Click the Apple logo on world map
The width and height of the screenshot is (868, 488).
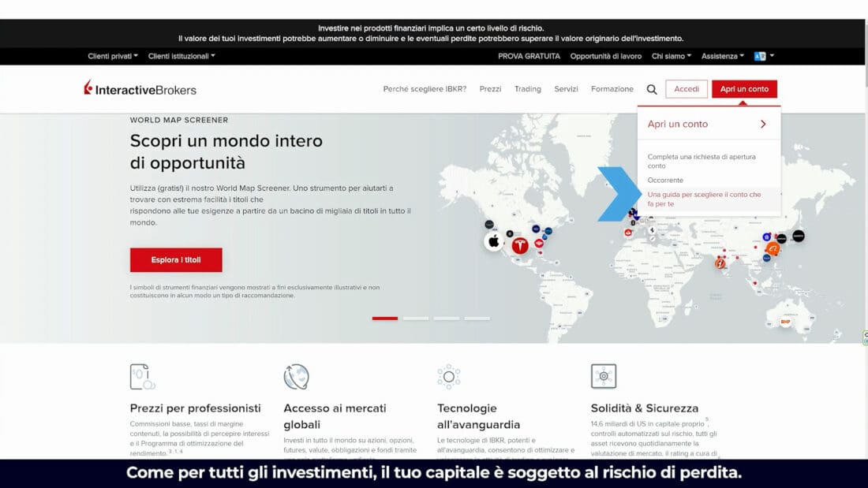(x=494, y=241)
